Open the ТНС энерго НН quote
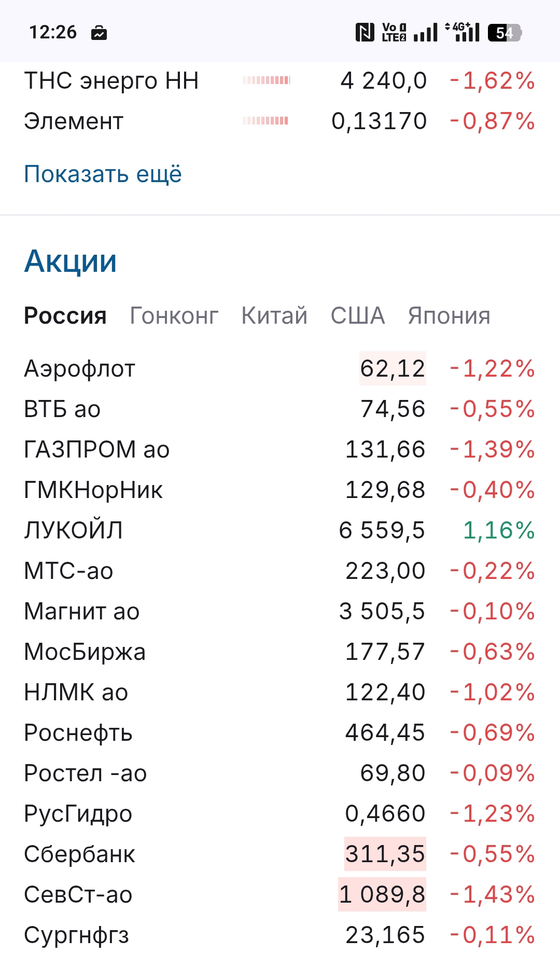 111,81
